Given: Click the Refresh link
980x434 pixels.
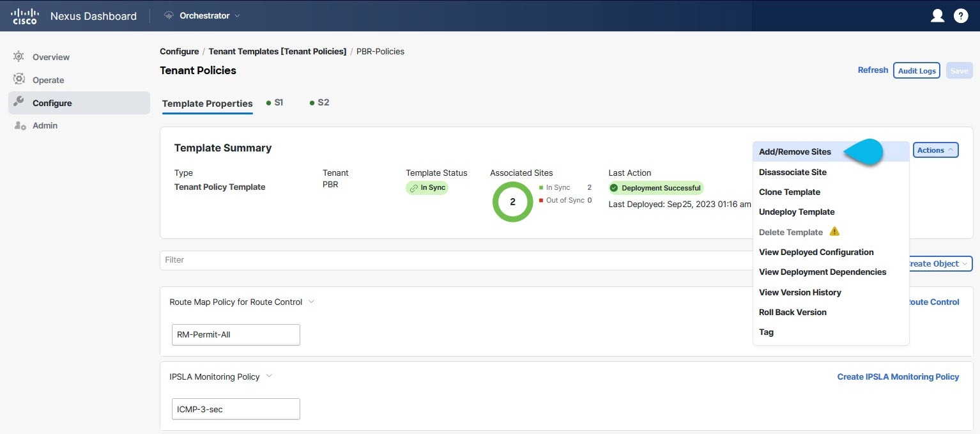Looking at the screenshot, I should (x=873, y=70).
